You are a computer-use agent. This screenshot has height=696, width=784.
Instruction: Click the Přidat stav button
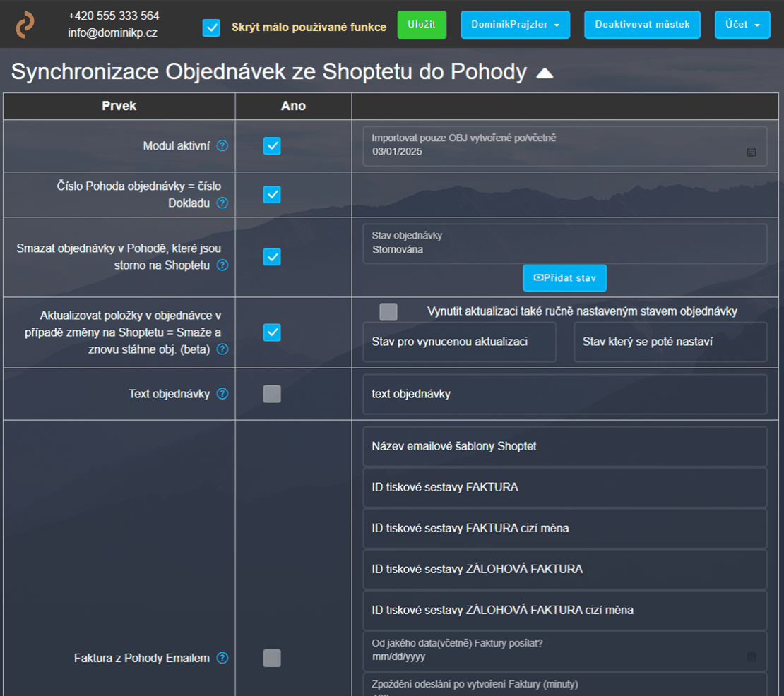[564, 278]
